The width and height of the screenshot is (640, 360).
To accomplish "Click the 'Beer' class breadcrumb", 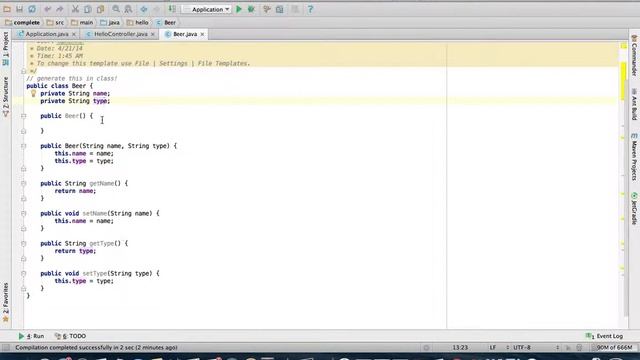I will tap(166, 22).
